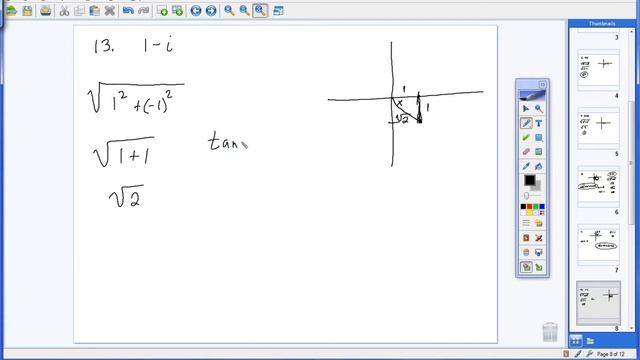The height and width of the screenshot is (360, 640).
Task: Switch to the thumbnails grid view tab
Action: coord(576,340)
